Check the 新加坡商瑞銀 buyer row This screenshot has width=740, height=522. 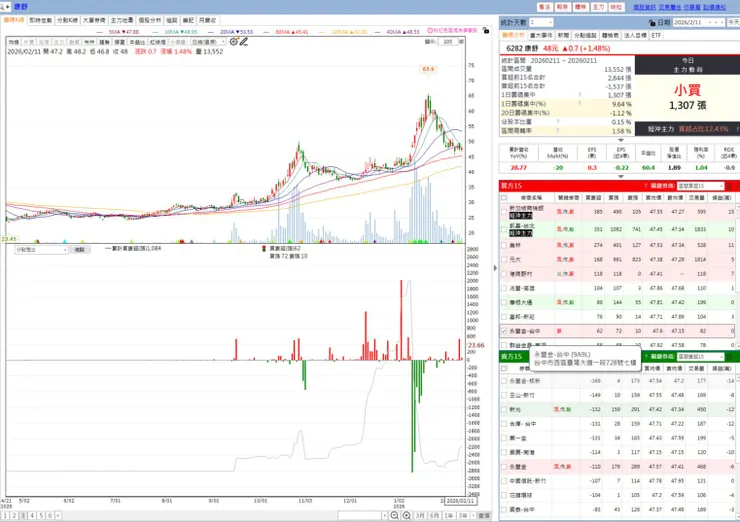504,212
